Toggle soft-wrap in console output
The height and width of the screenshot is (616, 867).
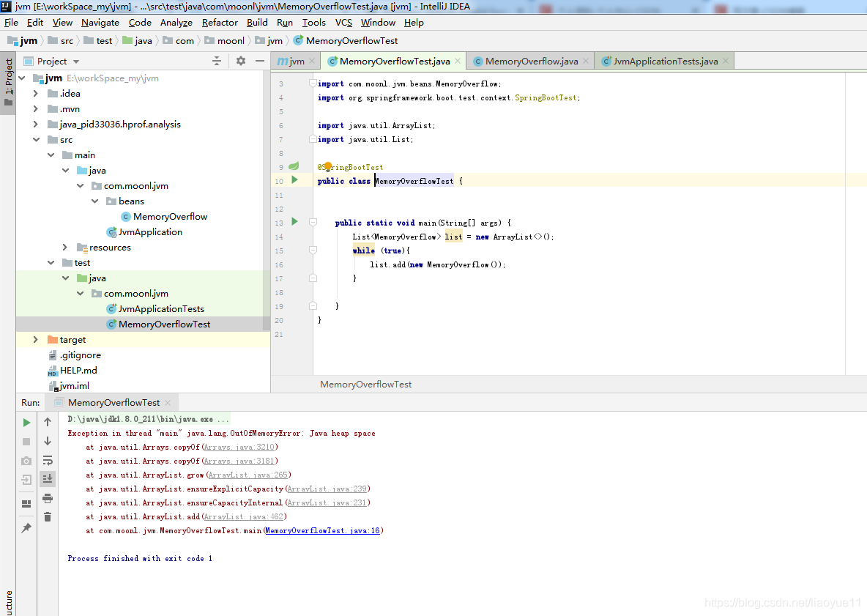click(48, 460)
